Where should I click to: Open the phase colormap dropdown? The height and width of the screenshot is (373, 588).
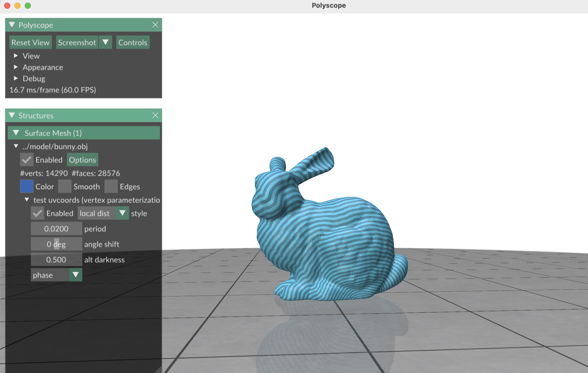pyautogui.click(x=56, y=275)
